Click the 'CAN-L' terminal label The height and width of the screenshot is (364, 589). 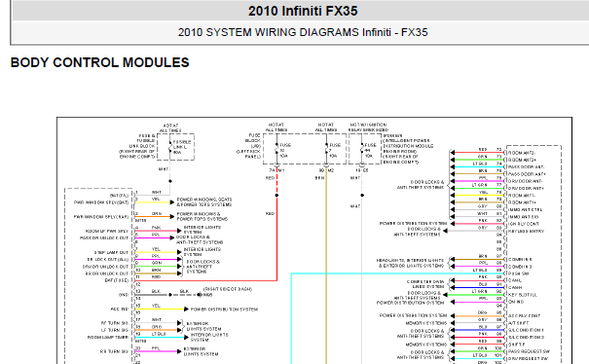click(x=515, y=280)
